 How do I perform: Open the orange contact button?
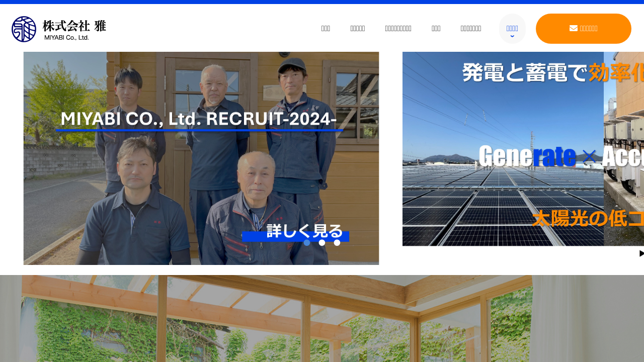[584, 29]
